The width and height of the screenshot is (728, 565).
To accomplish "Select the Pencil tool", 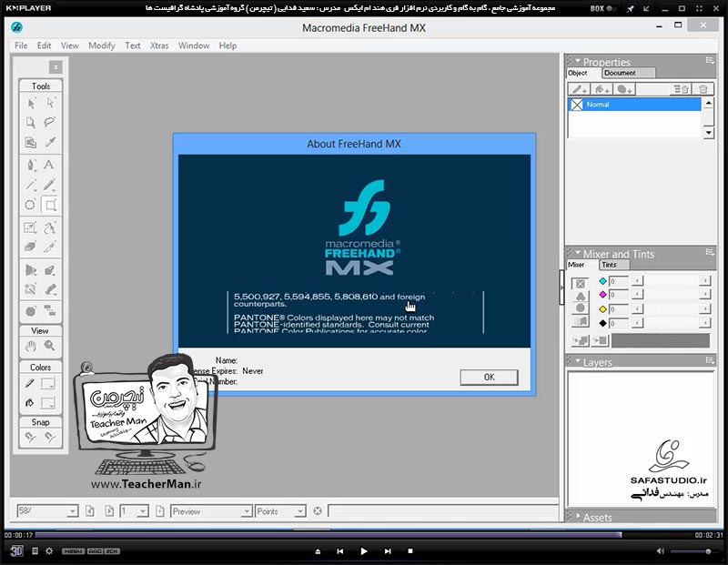I will [x=50, y=185].
